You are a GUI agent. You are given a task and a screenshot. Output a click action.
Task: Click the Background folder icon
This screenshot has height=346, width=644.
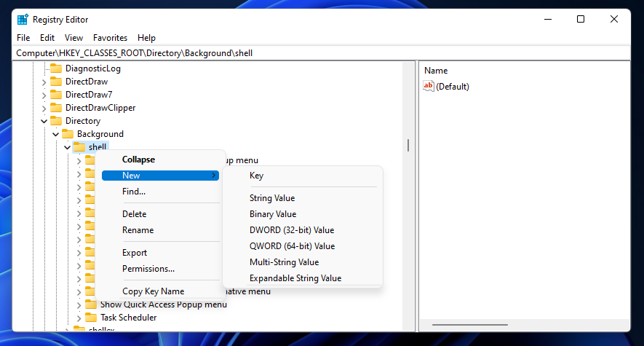(x=68, y=134)
